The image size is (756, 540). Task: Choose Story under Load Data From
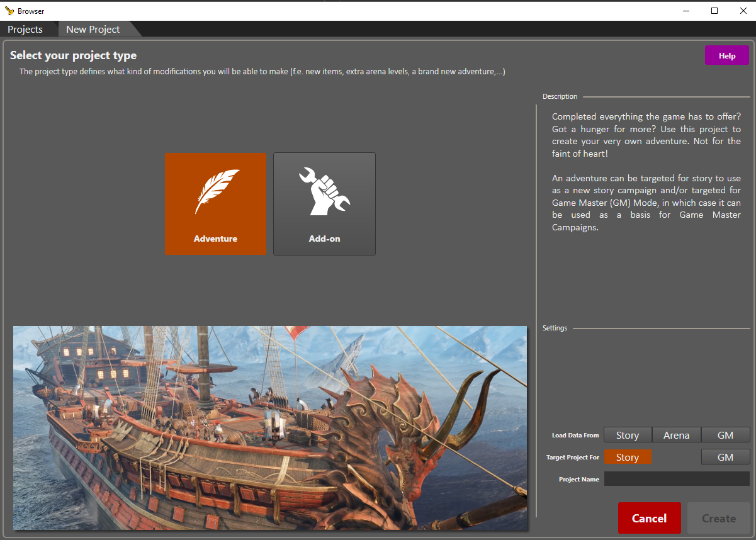tap(628, 435)
